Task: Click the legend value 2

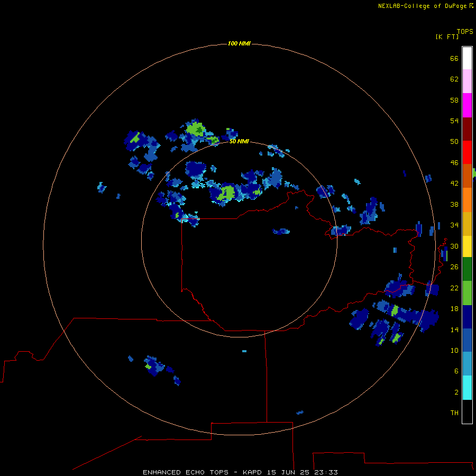Action: click(x=456, y=392)
